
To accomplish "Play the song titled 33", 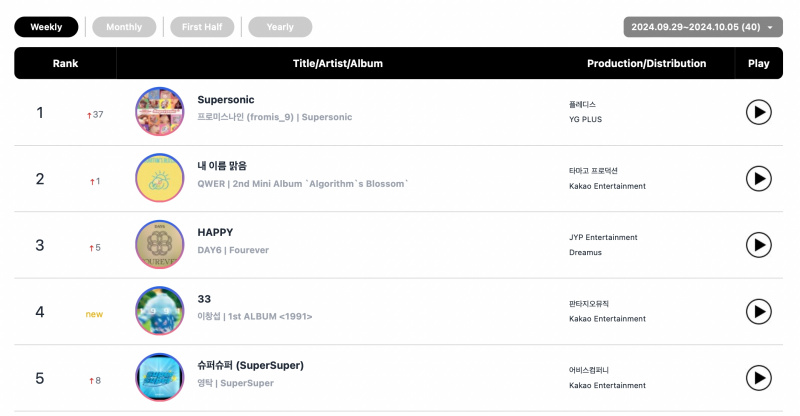I will click(759, 311).
